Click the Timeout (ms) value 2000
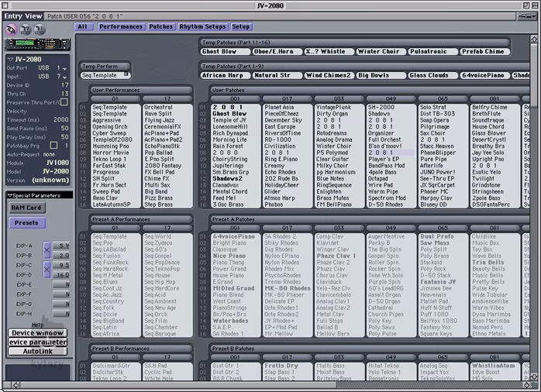This screenshot has width=541, height=392. [x=60, y=119]
